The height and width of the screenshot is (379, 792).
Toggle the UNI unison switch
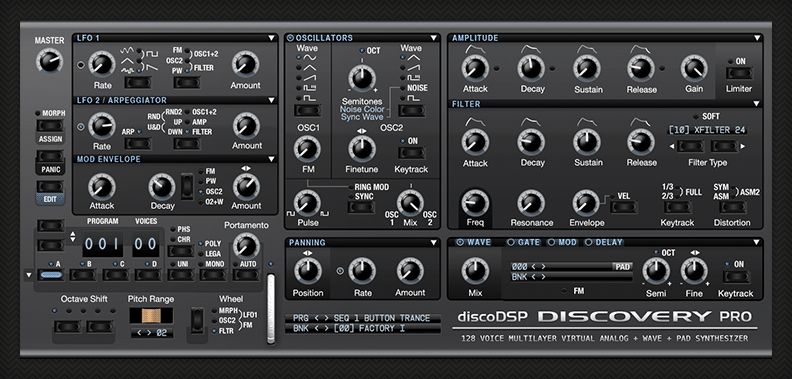[181, 275]
